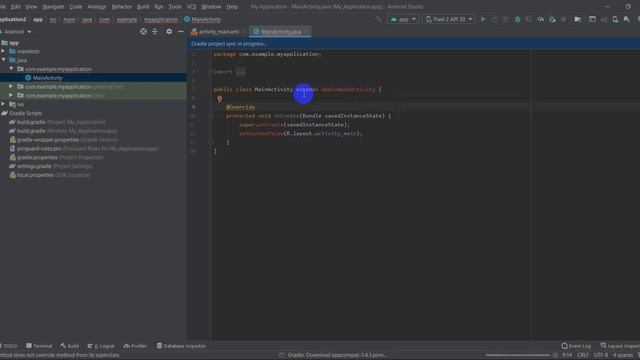Screen dimensions: 640x360
Task: Click the stop icon in the run toolbar
Action: click(x=564, y=19)
